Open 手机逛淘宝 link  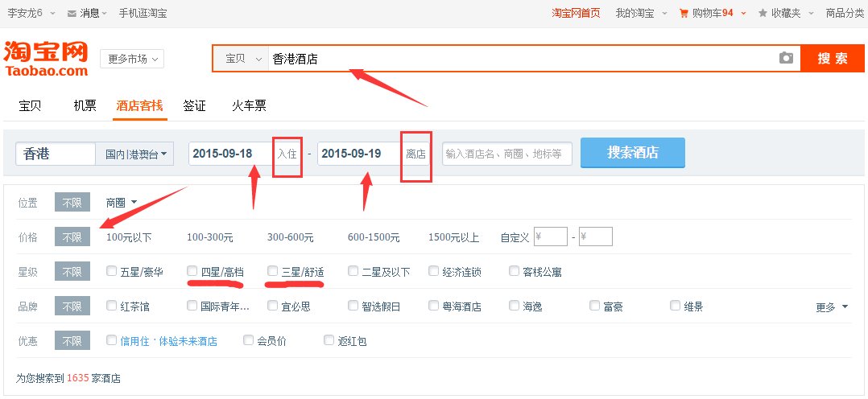coord(143,14)
